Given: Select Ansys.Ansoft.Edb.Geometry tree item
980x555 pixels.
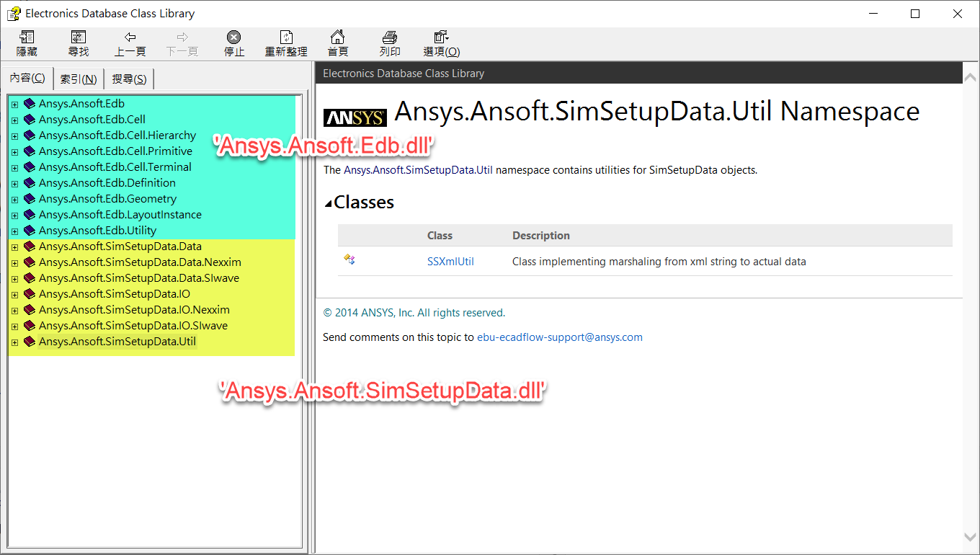Looking at the screenshot, I should [107, 199].
